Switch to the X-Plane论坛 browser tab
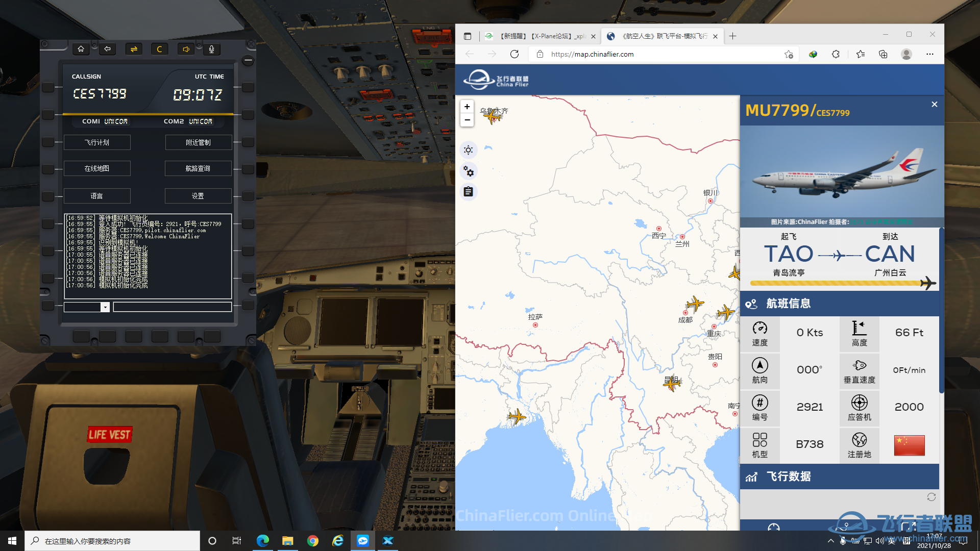The image size is (980, 551). 541,36
